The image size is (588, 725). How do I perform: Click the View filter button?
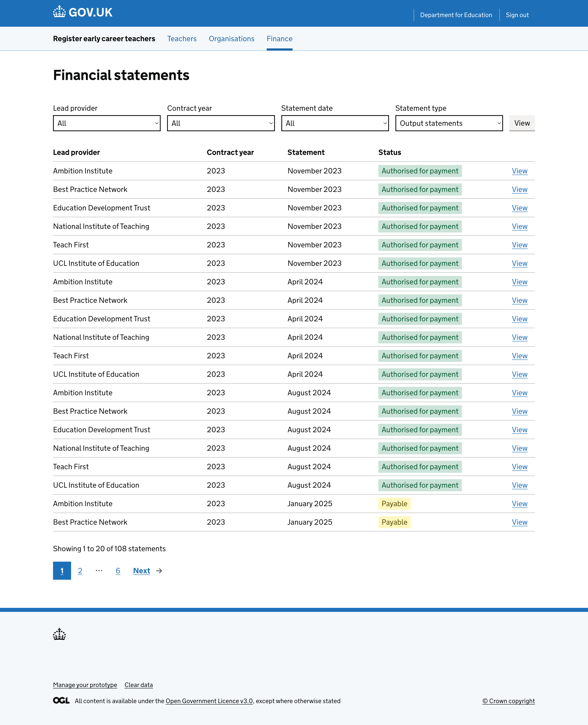tap(522, 123)
